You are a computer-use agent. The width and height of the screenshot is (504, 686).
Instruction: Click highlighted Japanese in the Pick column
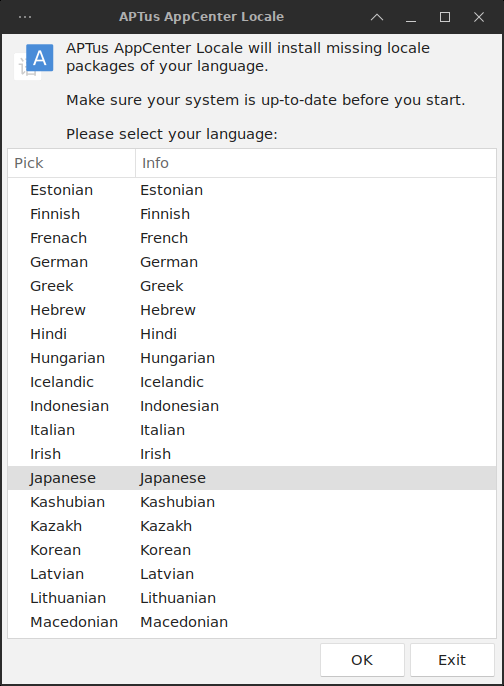coord(63,478)
